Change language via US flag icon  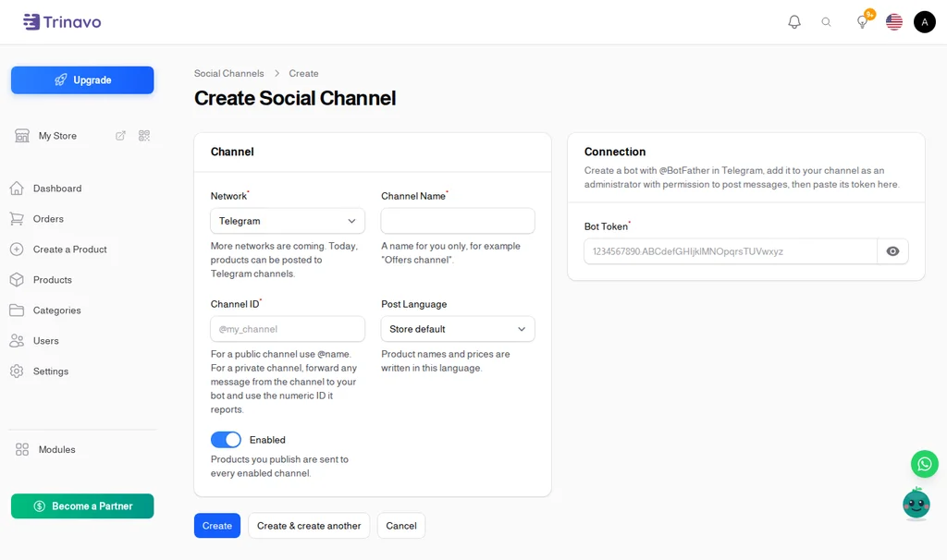pos(894,22)
